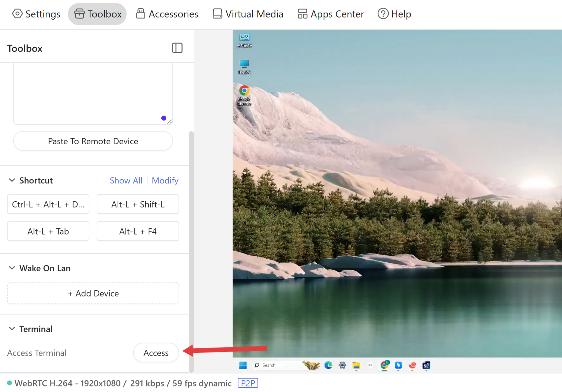
Task: Open the Settings menu
Action: tap(36, 14)
